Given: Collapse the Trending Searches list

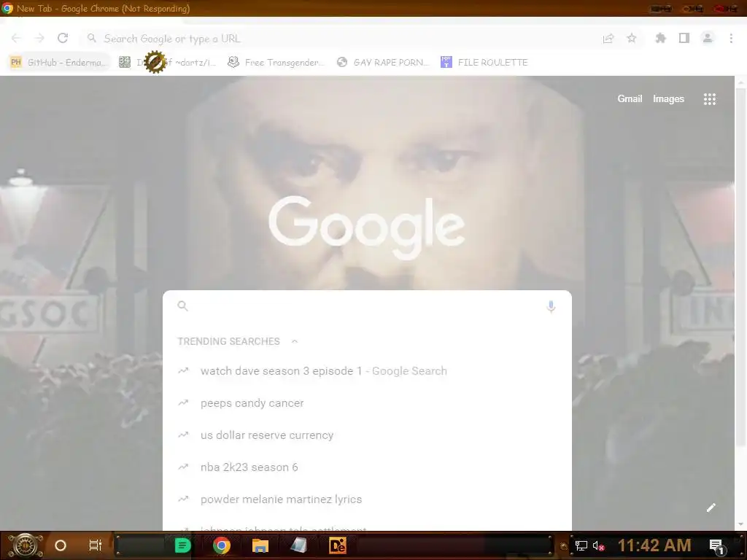Looking at the screenshot, I should click(x=295, y=341).
